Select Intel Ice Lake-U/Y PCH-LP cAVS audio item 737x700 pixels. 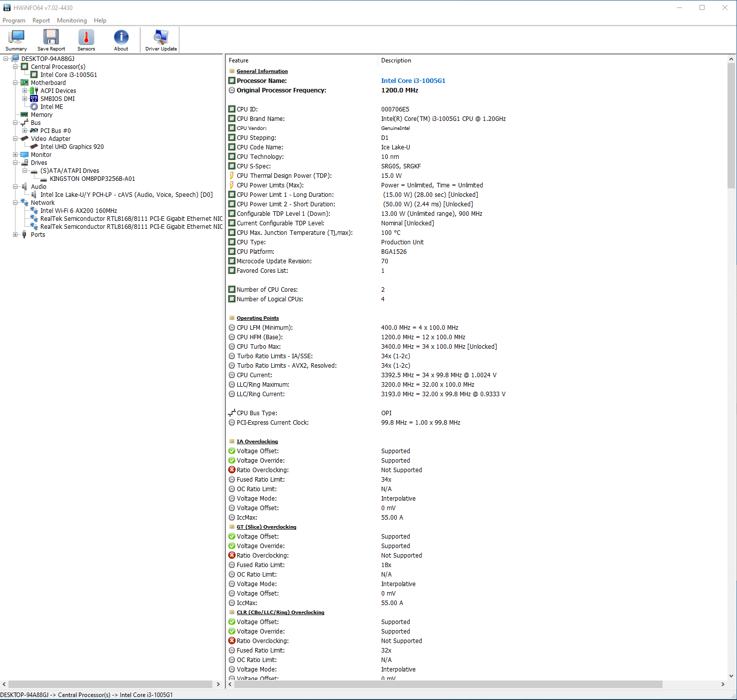click(x=126, y=194)
